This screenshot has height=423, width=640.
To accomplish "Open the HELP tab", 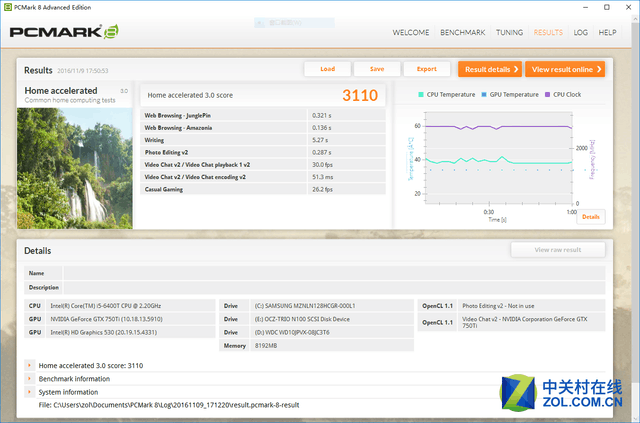I will pos(607,32).
